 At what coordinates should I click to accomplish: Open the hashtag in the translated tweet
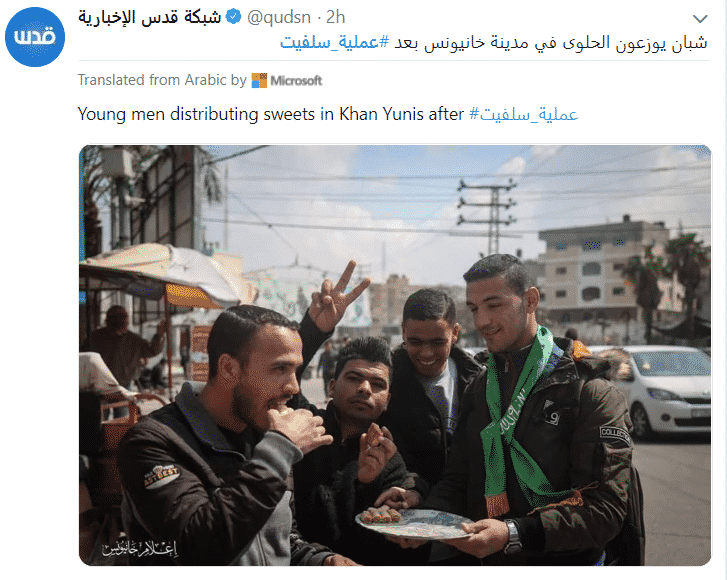[523, 114]
